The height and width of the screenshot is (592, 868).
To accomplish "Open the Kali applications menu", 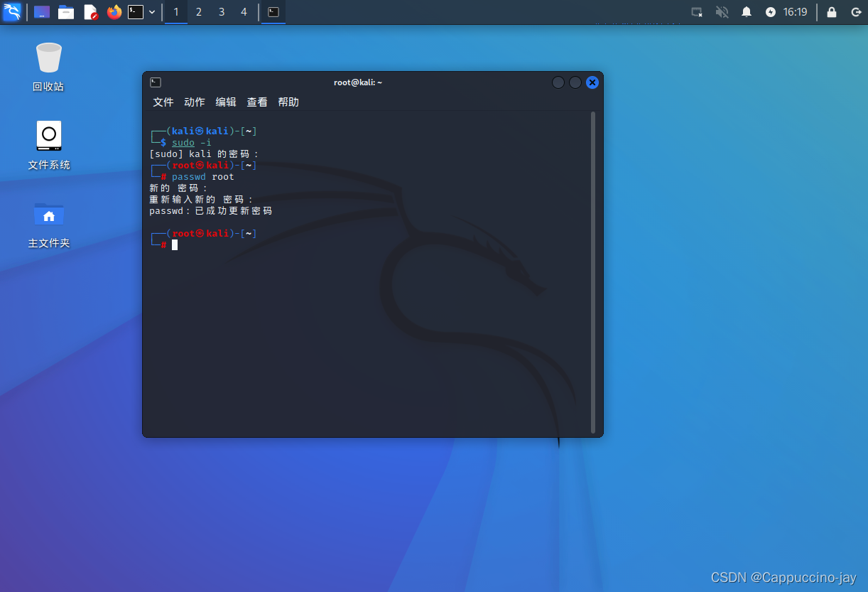I will [12, 11].
